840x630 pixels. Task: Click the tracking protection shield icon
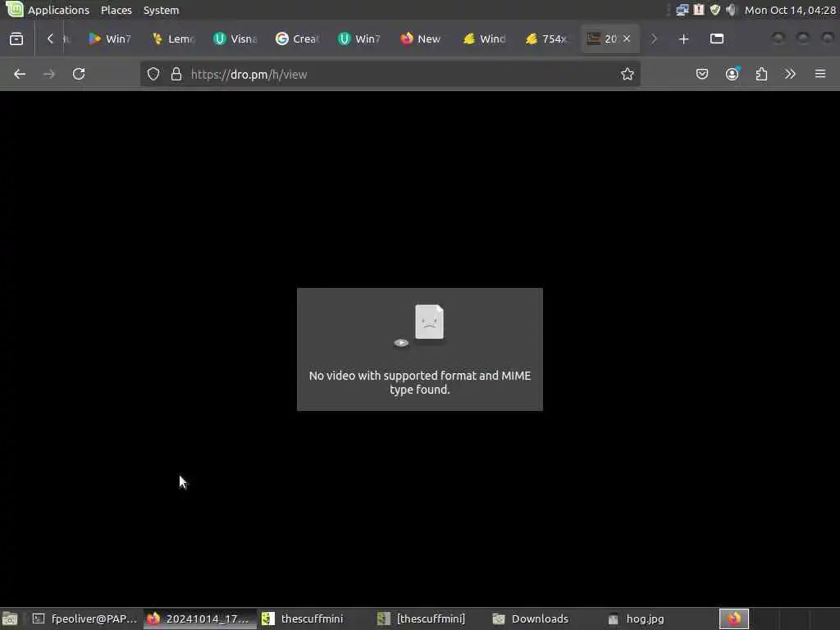pos(153,74)
